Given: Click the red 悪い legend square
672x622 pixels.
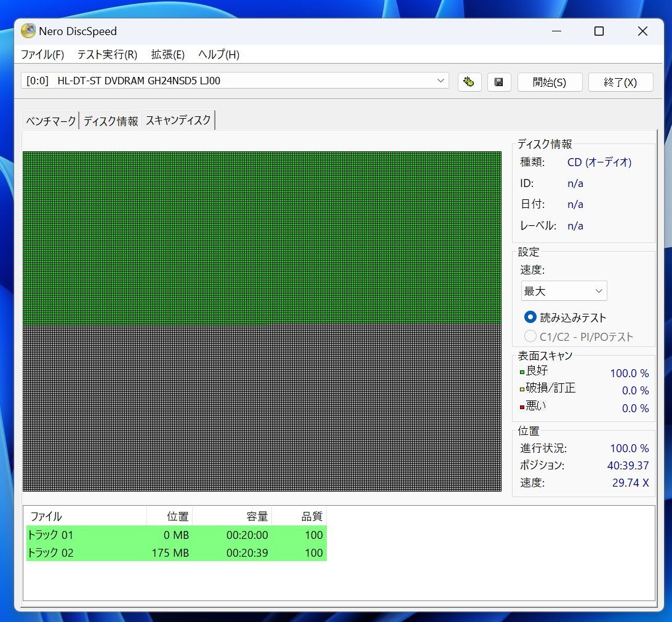Looking at the screenshot, I should pyautogui.click(x=522, y=407).
